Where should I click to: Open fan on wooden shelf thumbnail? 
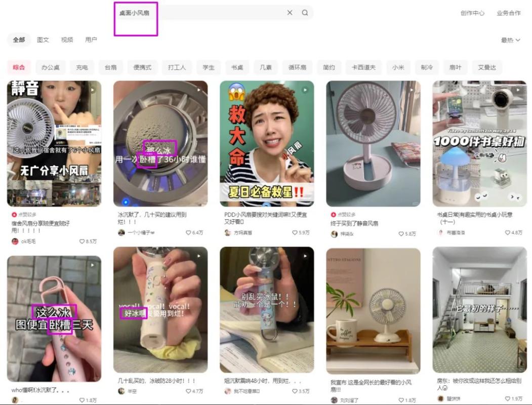point(373,311)
